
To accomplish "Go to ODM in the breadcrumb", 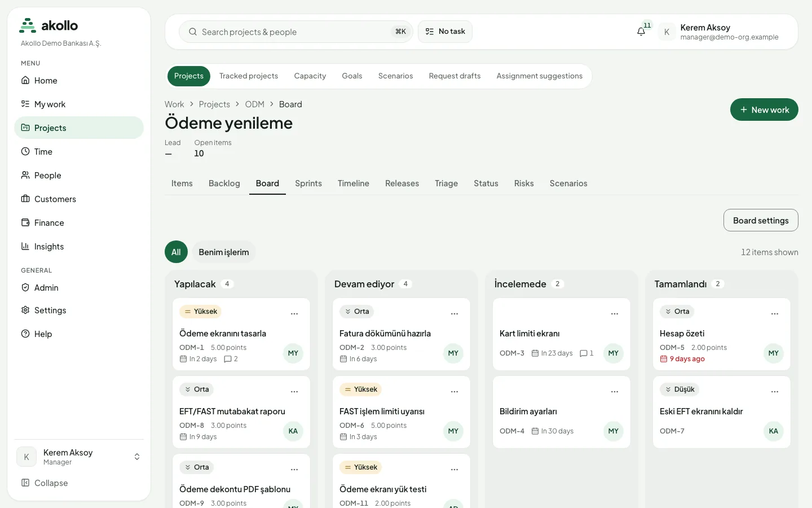I will 255,104.
